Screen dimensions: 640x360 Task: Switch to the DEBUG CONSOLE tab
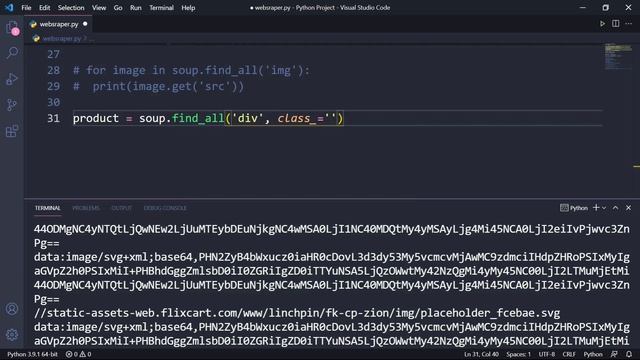[165, 208]
